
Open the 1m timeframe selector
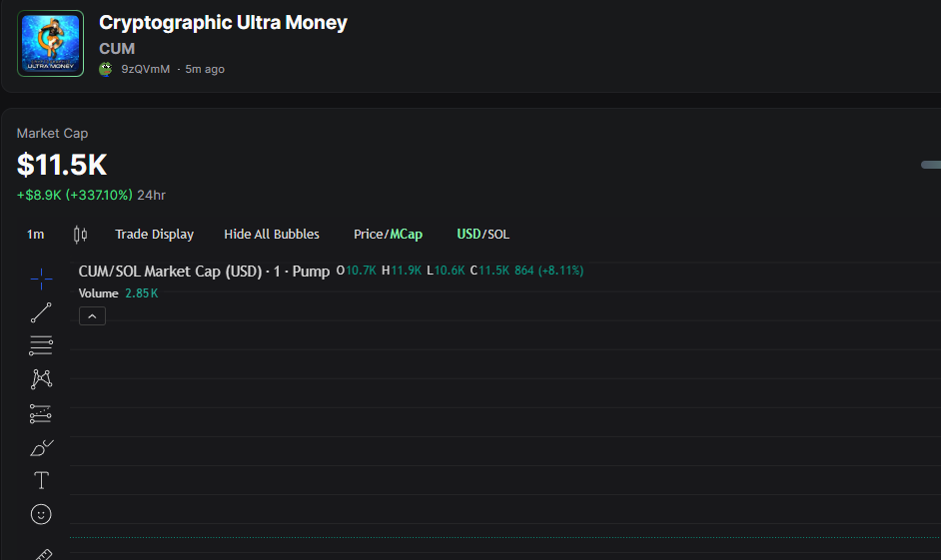35,235
